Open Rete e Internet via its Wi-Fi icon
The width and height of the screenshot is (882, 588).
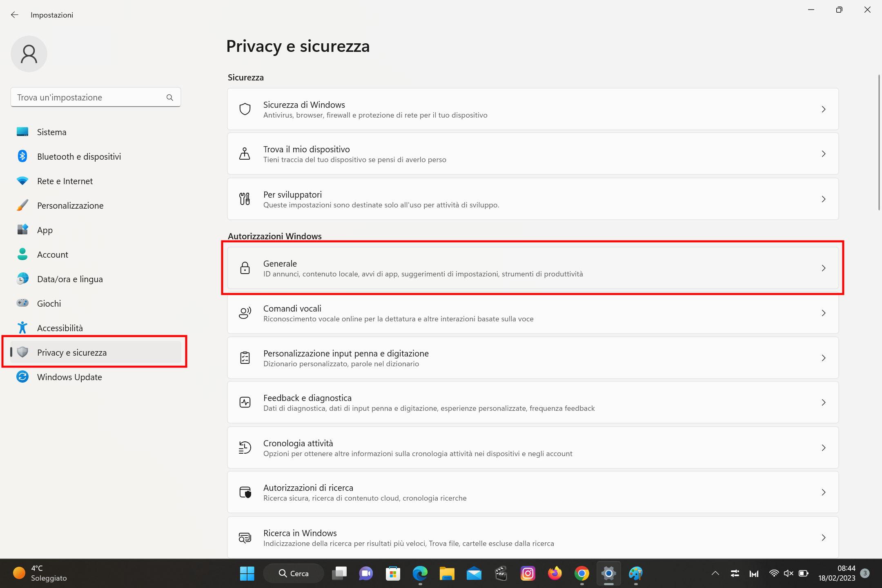22,181
